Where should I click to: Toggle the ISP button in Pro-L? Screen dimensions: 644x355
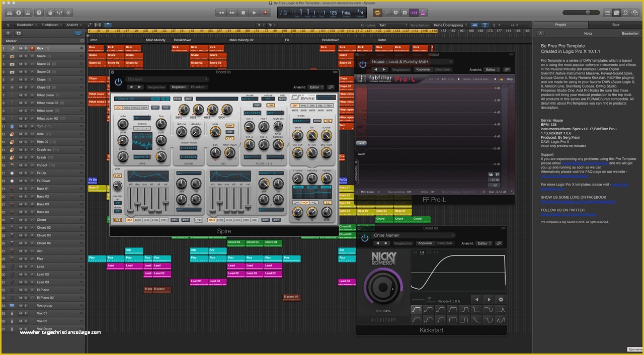[x=494, y=186]
